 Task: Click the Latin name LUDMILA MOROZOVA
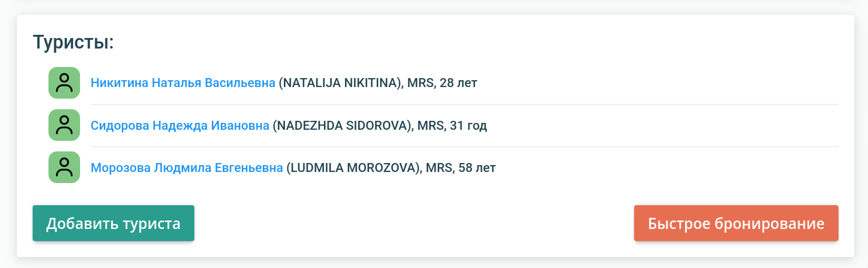(354, 168)
